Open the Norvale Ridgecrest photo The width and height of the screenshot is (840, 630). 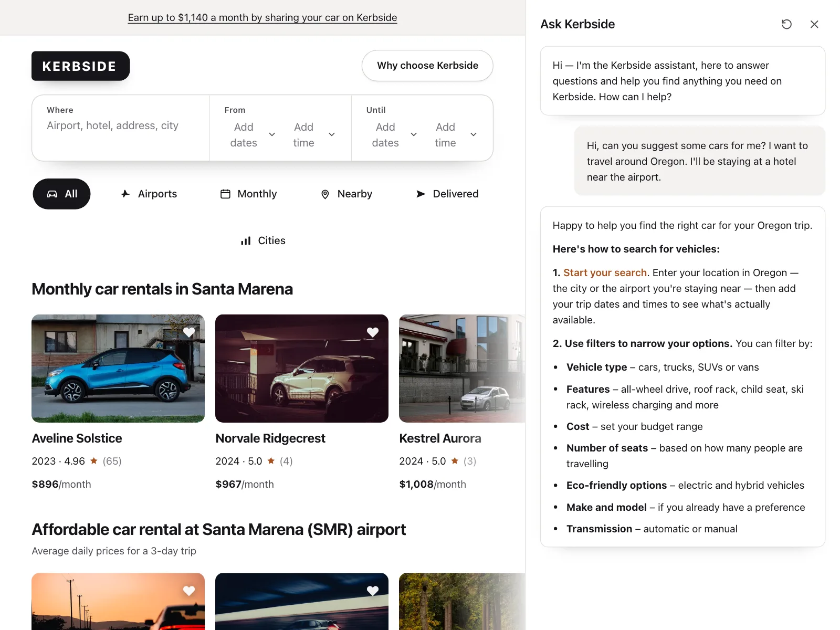coord(302,369)
